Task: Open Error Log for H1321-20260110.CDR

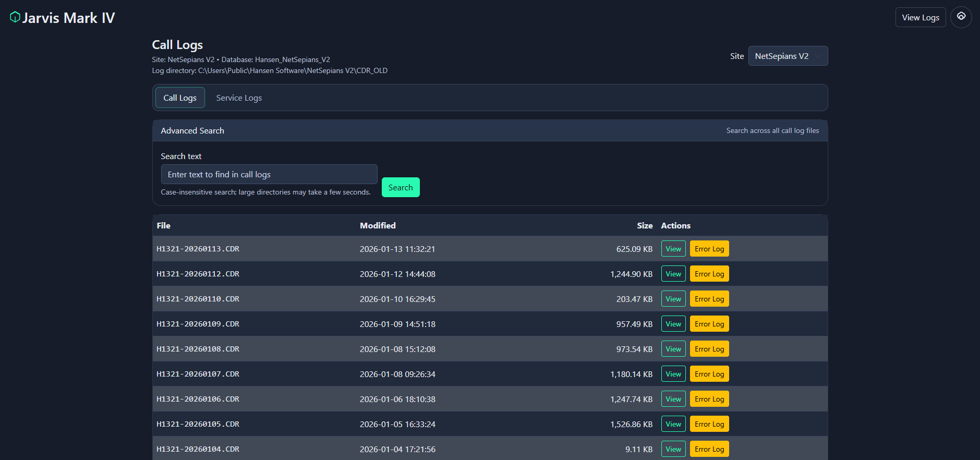Action: point(709,299)
